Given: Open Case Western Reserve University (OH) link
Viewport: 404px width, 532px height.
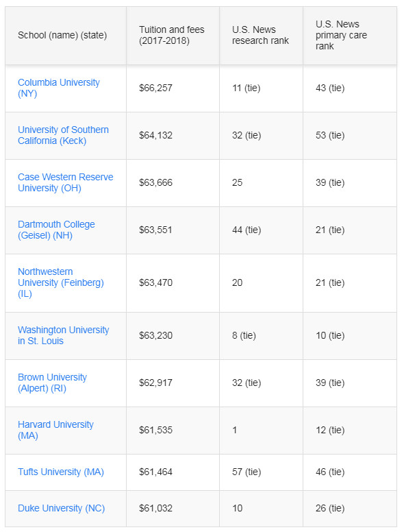Looking at the screenshot, I should click(66, 182).
